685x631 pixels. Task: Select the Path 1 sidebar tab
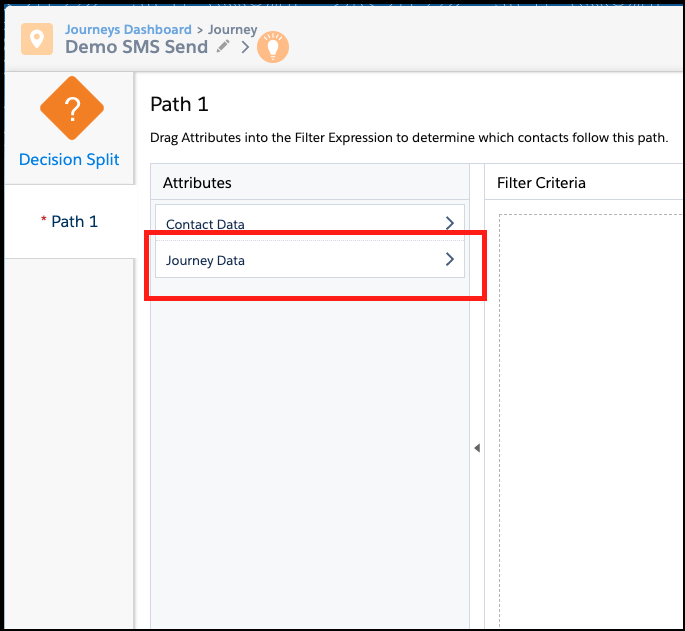pos(70,222)
